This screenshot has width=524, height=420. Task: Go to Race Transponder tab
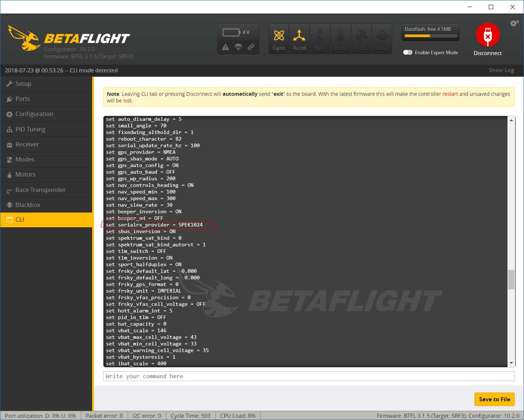coord(46,190)
